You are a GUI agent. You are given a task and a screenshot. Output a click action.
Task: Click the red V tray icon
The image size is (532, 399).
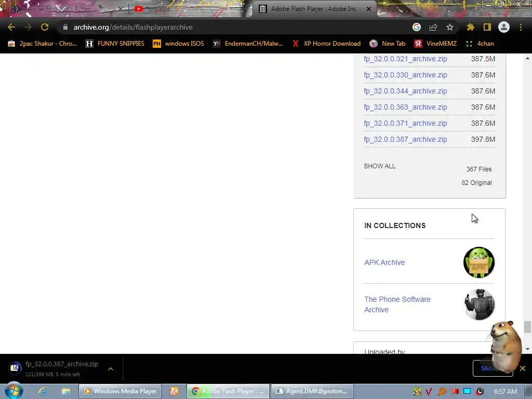click(429, 392)
